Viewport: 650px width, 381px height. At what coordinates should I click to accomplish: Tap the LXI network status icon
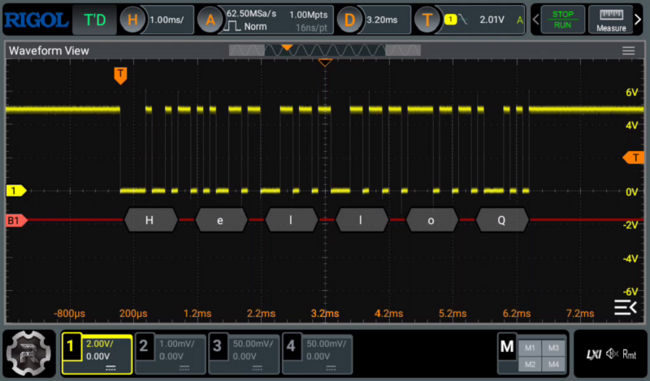point(594,354)
